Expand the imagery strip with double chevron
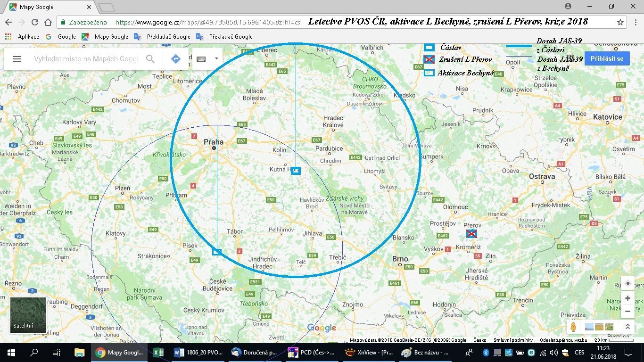 [x=627, y=327]
